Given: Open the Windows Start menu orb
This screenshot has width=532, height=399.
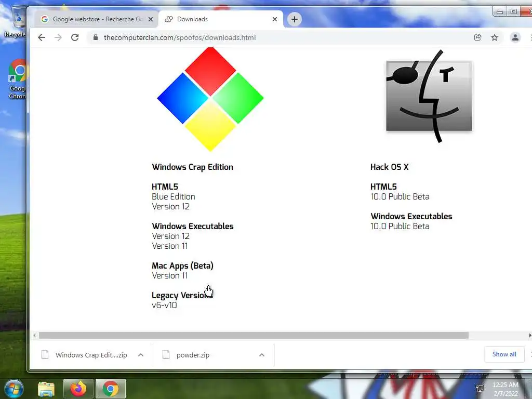Looking at the screenshot, I should (x=14, y=389).
